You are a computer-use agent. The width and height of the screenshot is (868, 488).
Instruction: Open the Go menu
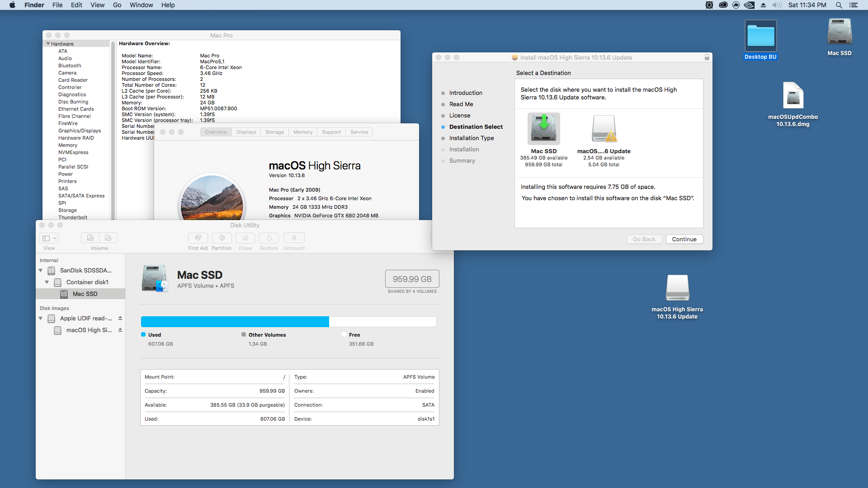[117, 5]
